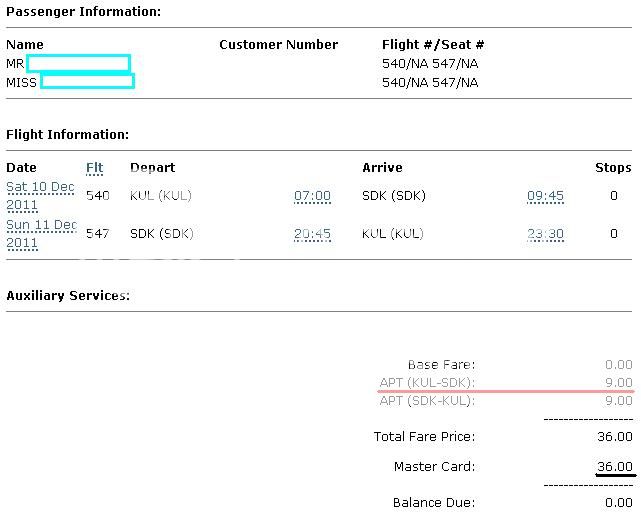
Task: Click the Flt column header link
Action: click(x=94, y=168)
